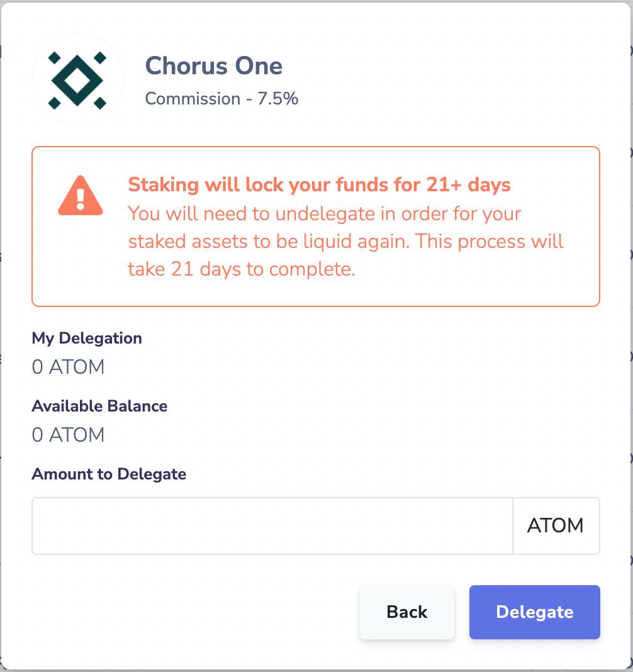Click the ATOM currency label beside input
633x672 pixels.
pyautogui.click(x=556, y=526)
